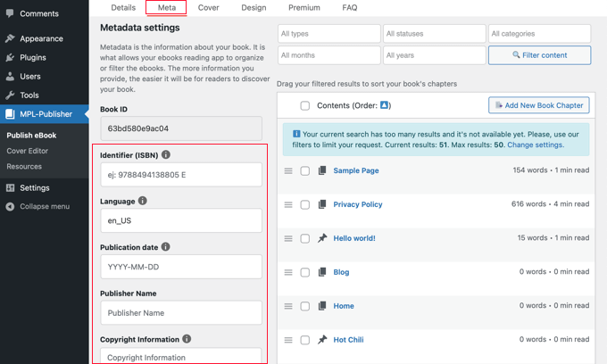Screen dimensions: 607x364
Task: Click the info icon next to Identifier (ISBN)
Action: pyautogui.click(x=166, y=154)
